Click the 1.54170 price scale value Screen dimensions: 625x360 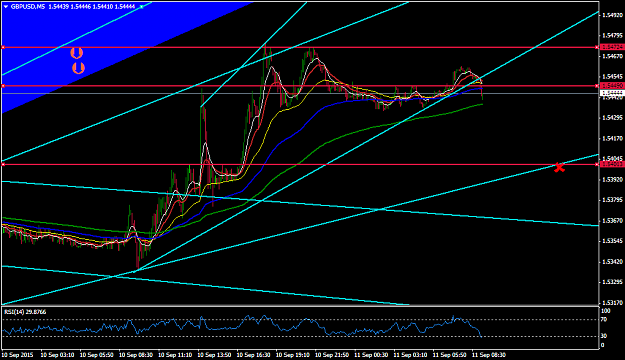(612, 138)
